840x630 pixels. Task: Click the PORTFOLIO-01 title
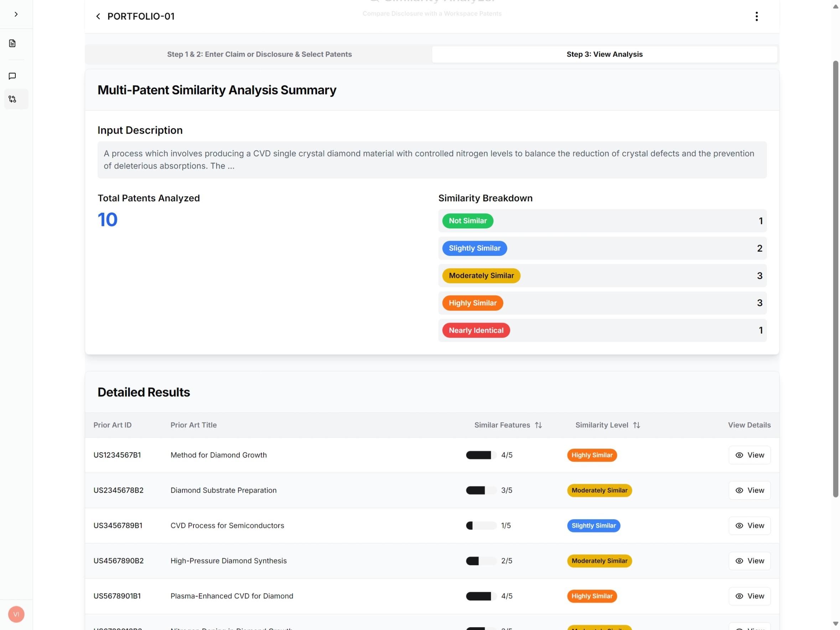click(141, 16)
